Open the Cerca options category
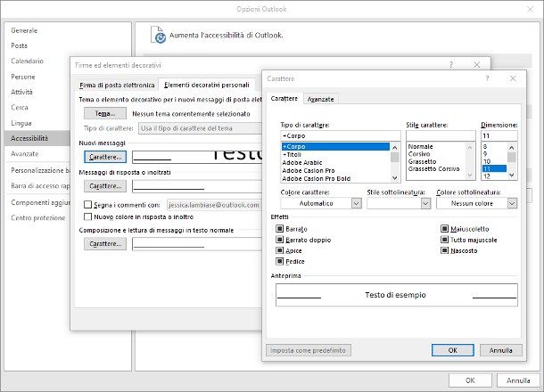The image size is (544, 392). pyautogui.click(x=20, y=108)
